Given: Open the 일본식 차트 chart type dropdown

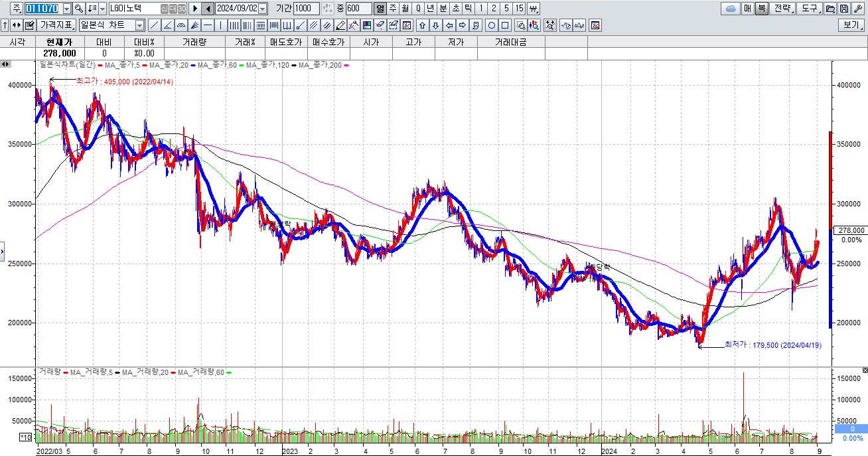Looking at the screenshot, I should click(x=139, y=25).
